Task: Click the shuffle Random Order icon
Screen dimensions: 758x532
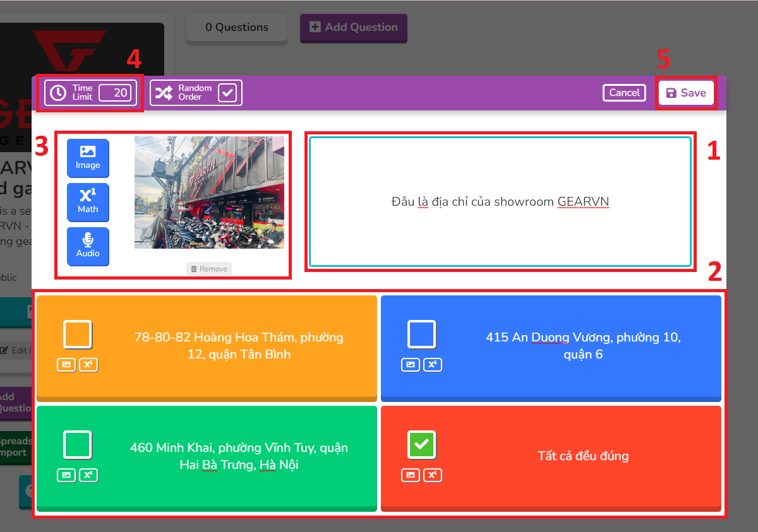Action: coord(164,93)
